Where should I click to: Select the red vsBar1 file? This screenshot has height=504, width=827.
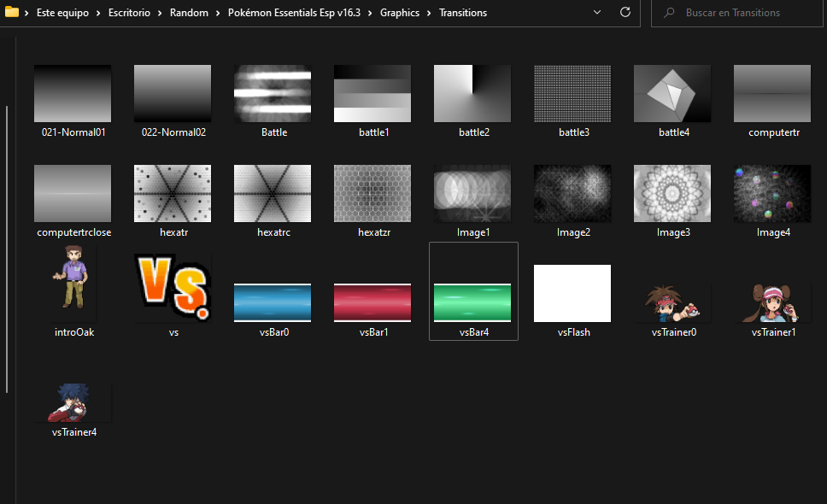pyautogui.click(x=373, y=302)
